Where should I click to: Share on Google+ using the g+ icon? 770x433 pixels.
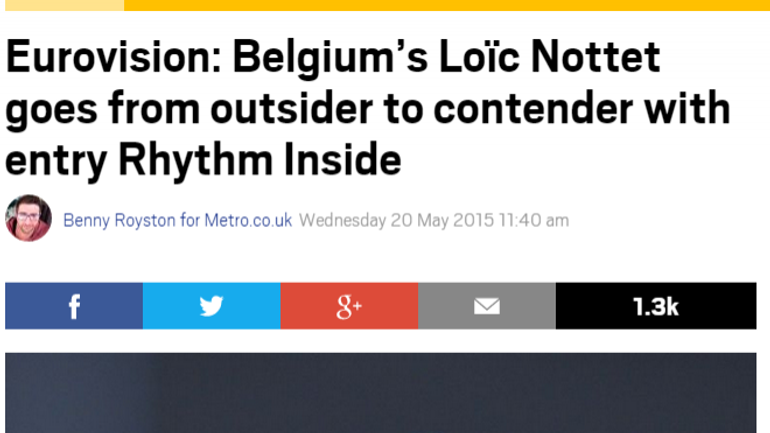pyautogui.click(x=349, y=306)
